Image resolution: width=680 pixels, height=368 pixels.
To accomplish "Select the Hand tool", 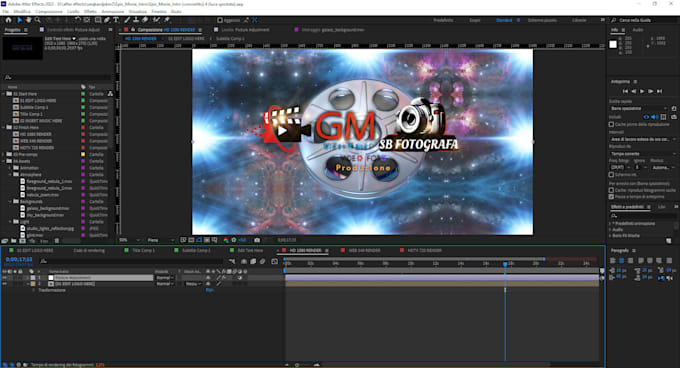I will (28, 20).
